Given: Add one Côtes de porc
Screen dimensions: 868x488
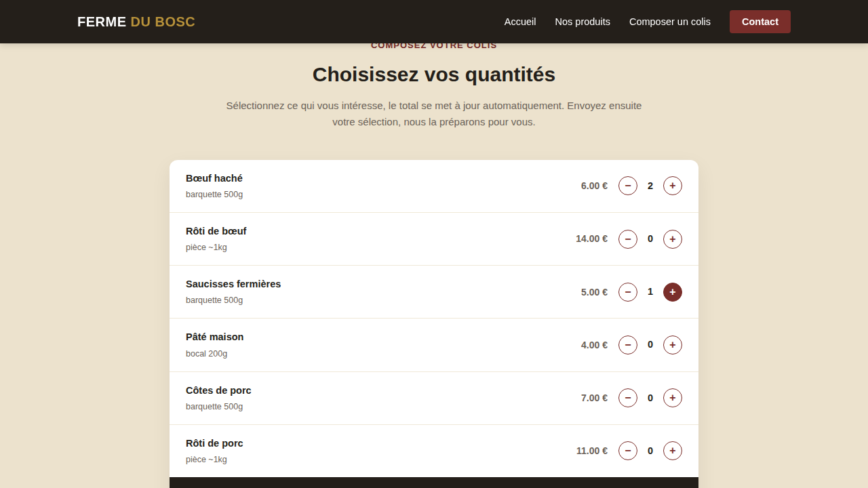Looking at the screenshot, I should (x=673, y=398).
